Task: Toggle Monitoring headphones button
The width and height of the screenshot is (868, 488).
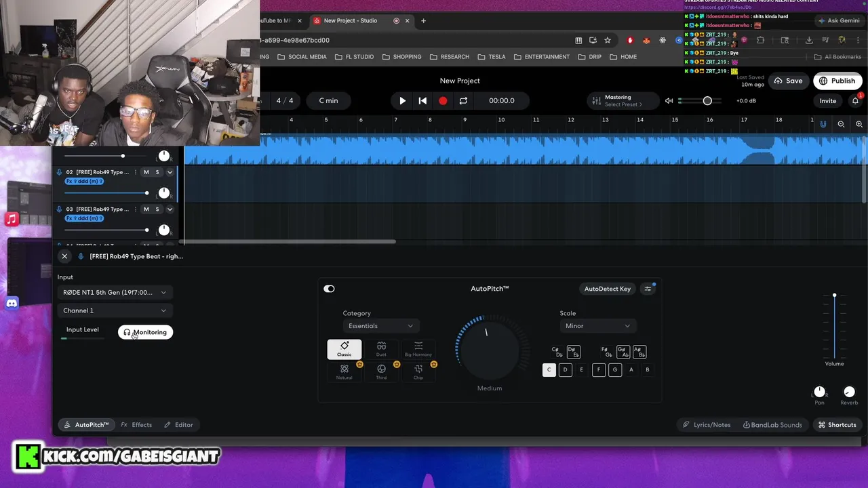Action: click(x=145, y=332)
